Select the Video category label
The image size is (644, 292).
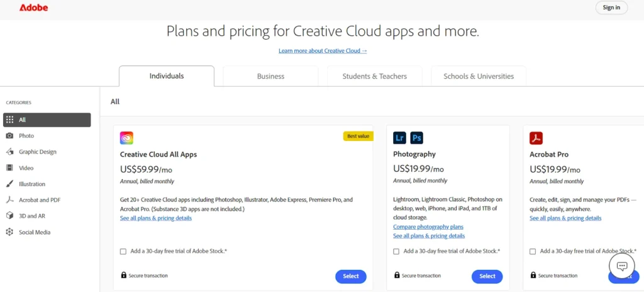(x=26, y=168)
